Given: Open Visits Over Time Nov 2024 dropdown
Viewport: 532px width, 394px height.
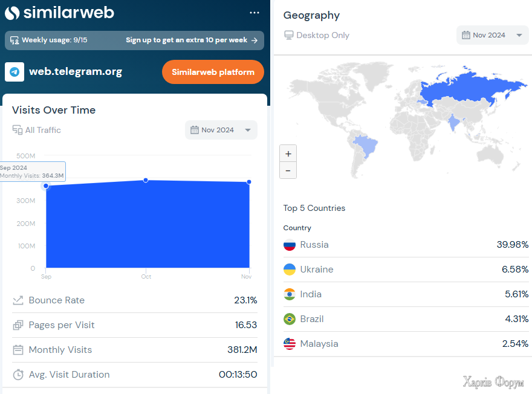Looking at the screenshot, I should coord(221,130).
